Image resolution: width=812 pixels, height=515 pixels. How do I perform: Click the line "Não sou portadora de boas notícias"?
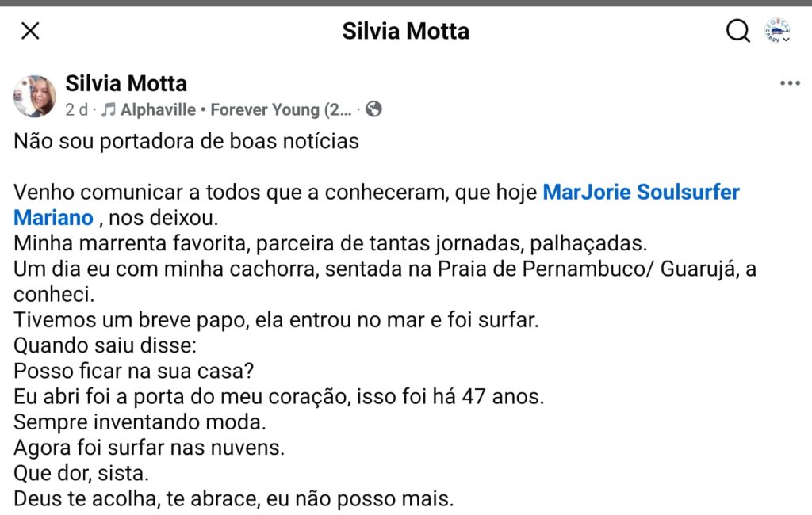186,142
